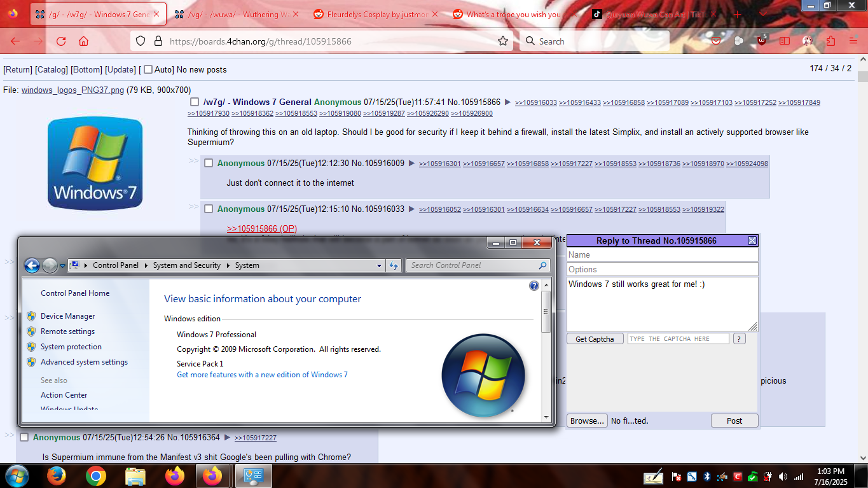Reload the 4chan page in Firefox

point(61,41)
